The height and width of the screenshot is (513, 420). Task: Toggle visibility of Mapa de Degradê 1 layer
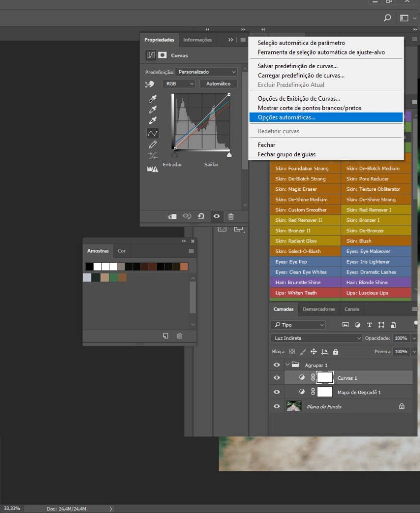pyautogui.click(x=277, y=392)
